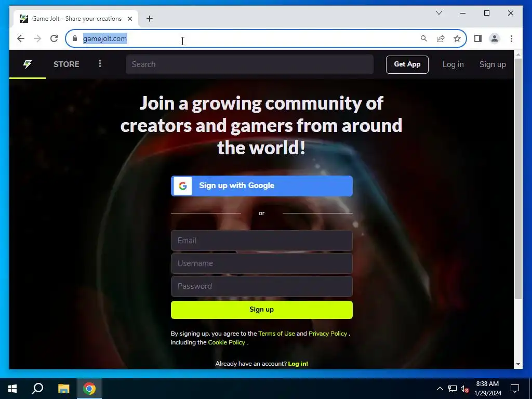The image size is (532, 399).
Task: Select the Game Jolt browser tab
Action: point(76,19)
